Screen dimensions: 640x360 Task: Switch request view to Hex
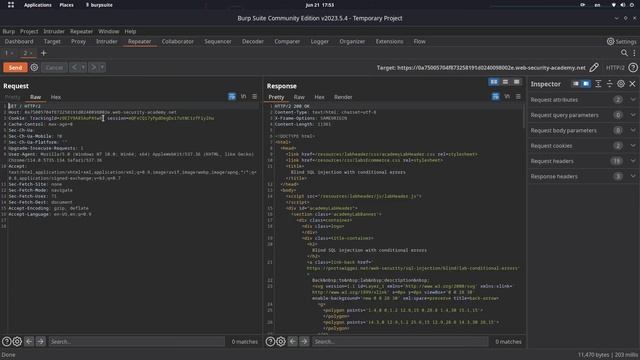[56, 97]
